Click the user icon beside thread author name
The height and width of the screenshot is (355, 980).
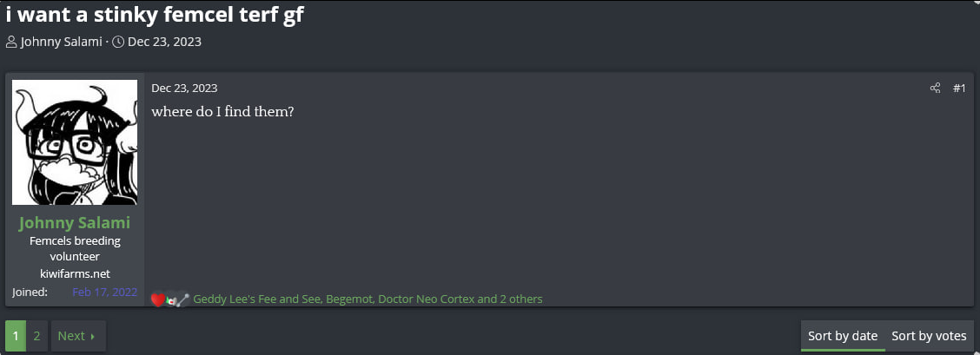click(11, 42)
